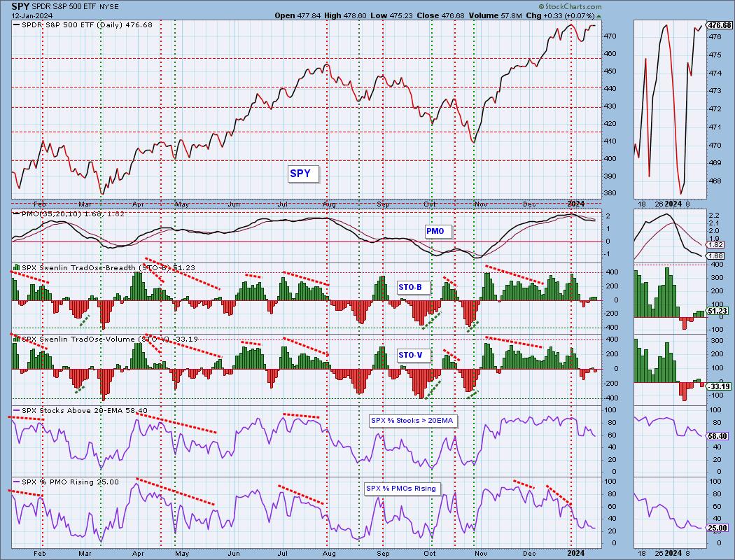
Task: Click the 58.40 Stocks Above 20-EMA tag
Action: (717, 436)
